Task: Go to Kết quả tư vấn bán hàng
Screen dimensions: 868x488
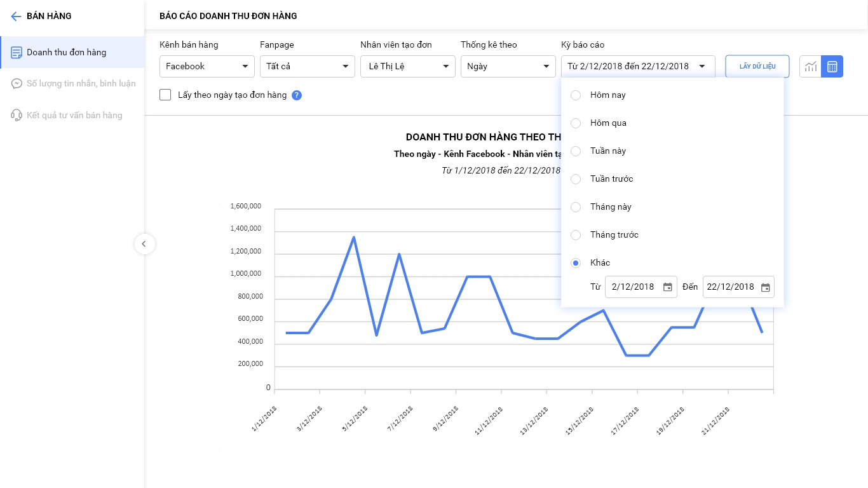Action: point(74,115)
